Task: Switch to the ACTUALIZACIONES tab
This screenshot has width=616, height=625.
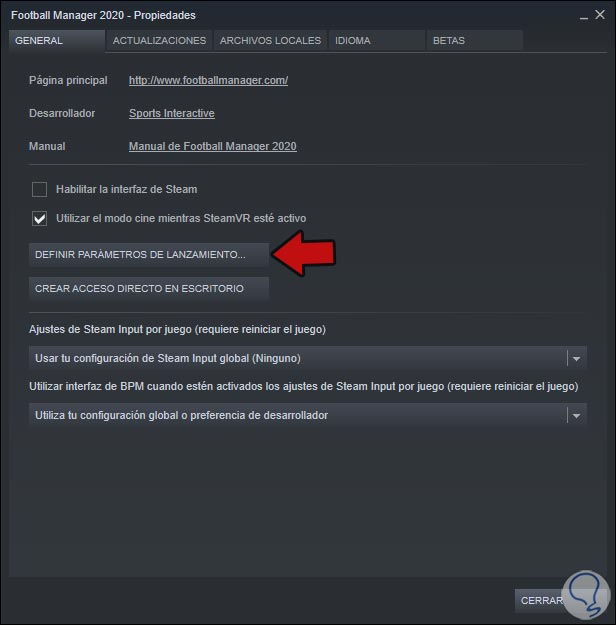Action: pyautogui.click(x=159, y=41)
